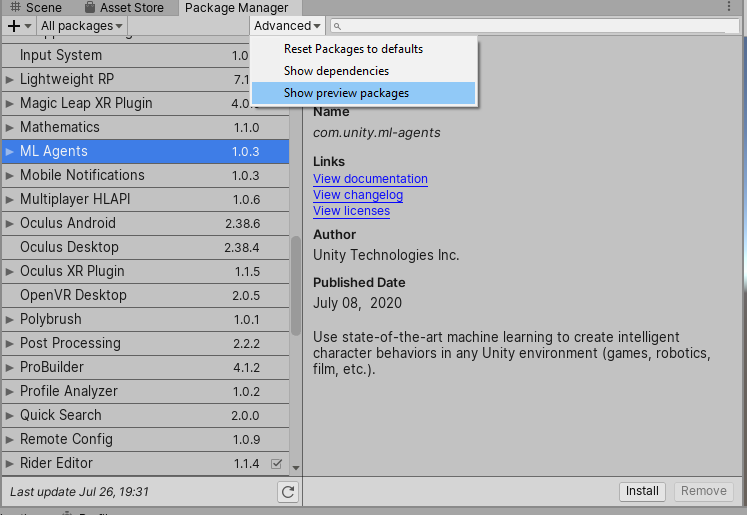Select Post Processing package name

coord(70,343)
